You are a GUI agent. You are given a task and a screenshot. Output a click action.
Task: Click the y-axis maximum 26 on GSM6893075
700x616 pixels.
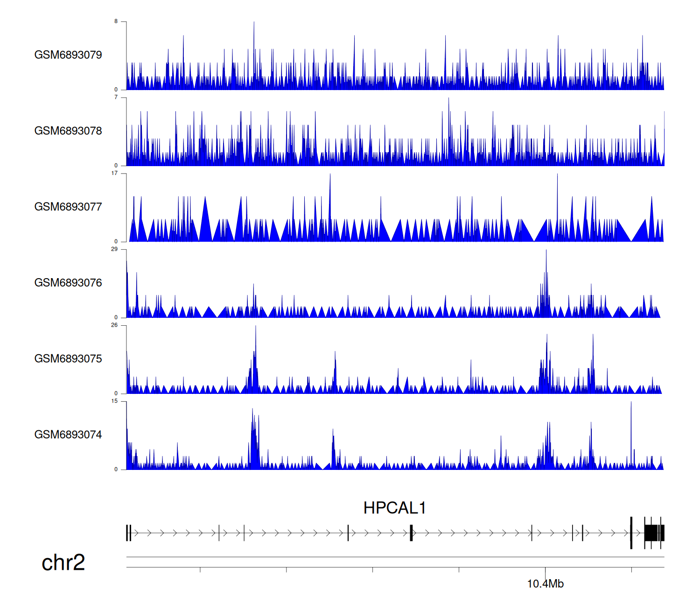tap(114, 325)
